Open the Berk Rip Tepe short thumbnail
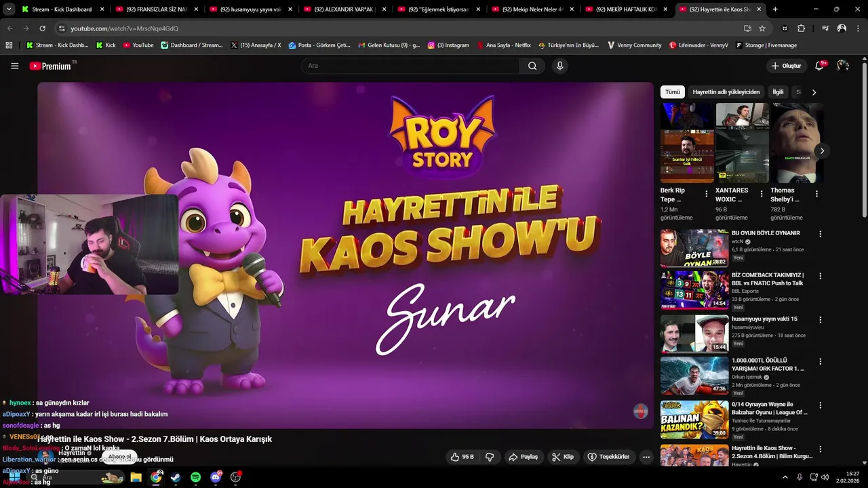 point(687,143)
